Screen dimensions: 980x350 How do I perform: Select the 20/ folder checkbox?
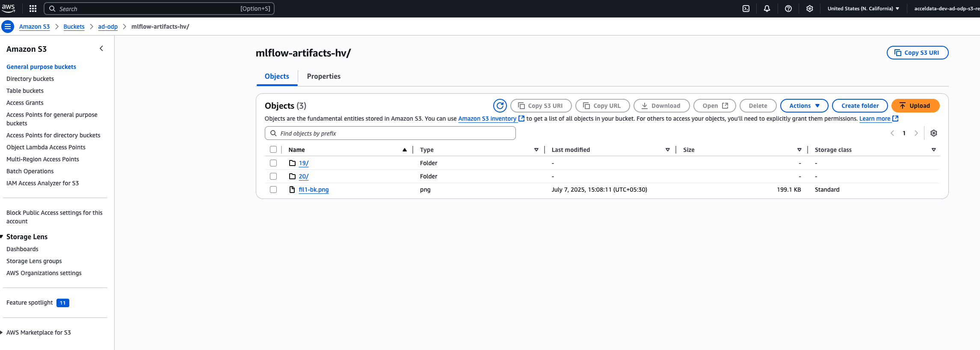pyautogui.click(x=273, y=176)
